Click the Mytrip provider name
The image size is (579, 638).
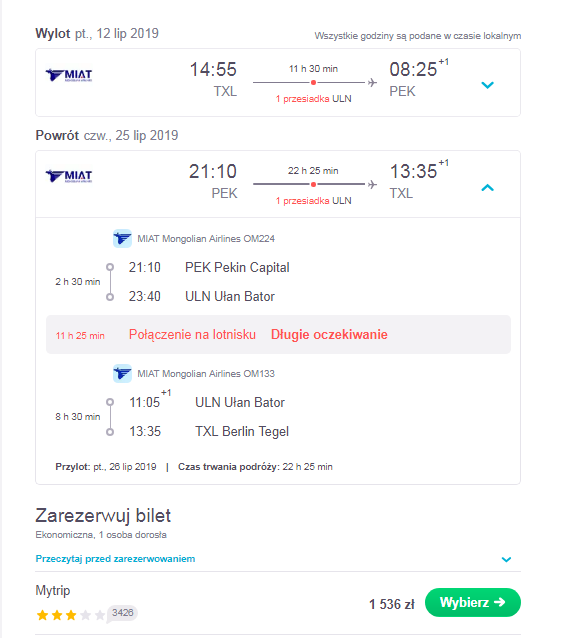[53, 590]
